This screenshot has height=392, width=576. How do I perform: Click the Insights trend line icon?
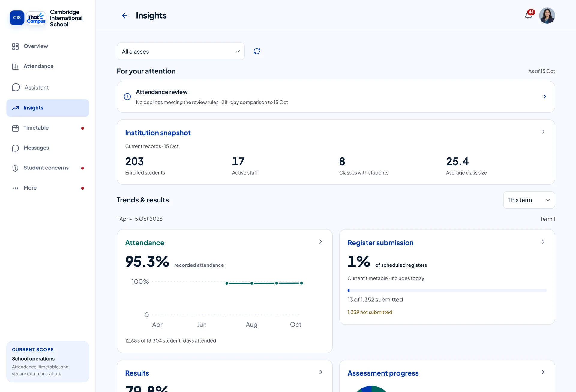point(15,108)
